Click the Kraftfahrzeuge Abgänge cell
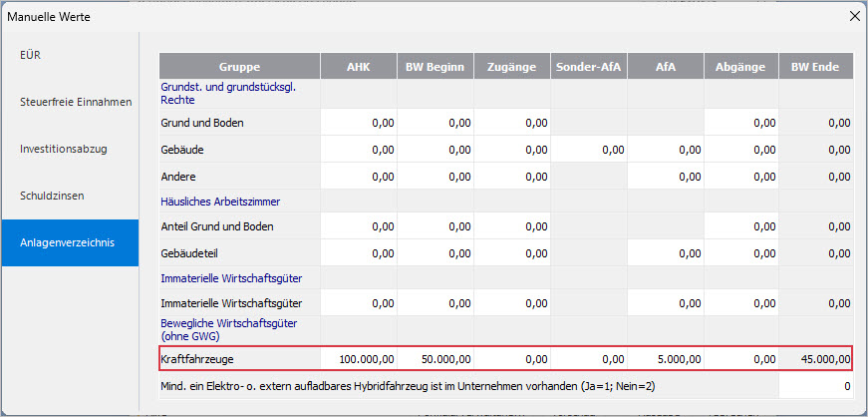This screenshot has height=417, width=868. click(740, 357)
